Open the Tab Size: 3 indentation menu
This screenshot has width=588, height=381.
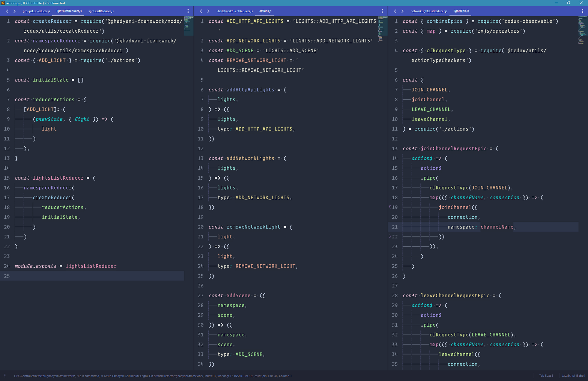click(546, 376)
